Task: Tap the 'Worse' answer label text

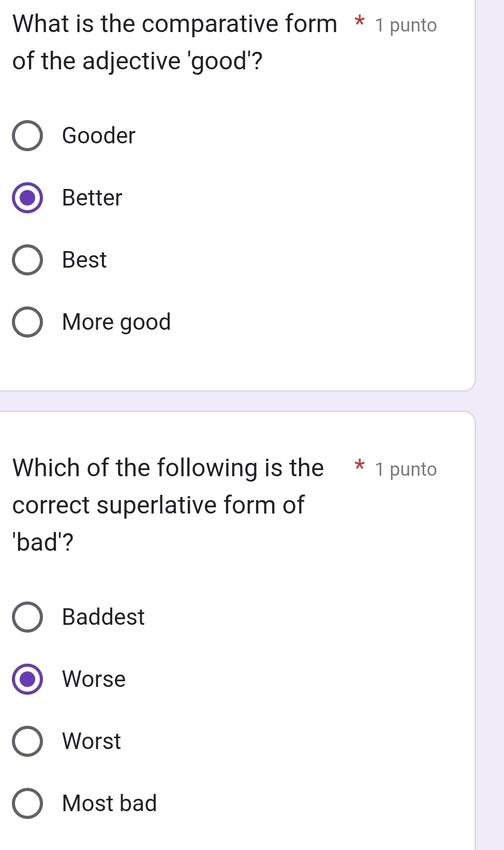Action: (94, 679)
